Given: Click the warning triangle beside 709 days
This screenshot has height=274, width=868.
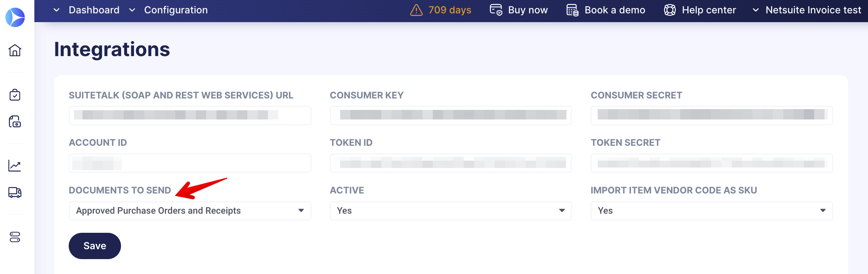Looking at the screenshot, I should 416,10.
